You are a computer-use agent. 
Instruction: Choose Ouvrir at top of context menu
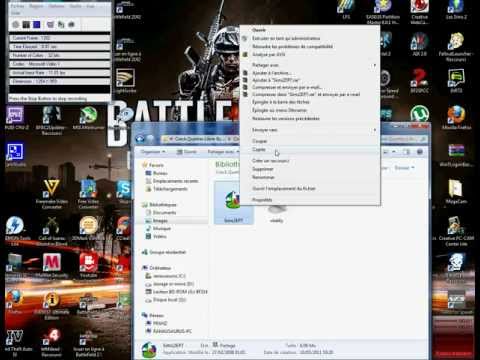310,30
